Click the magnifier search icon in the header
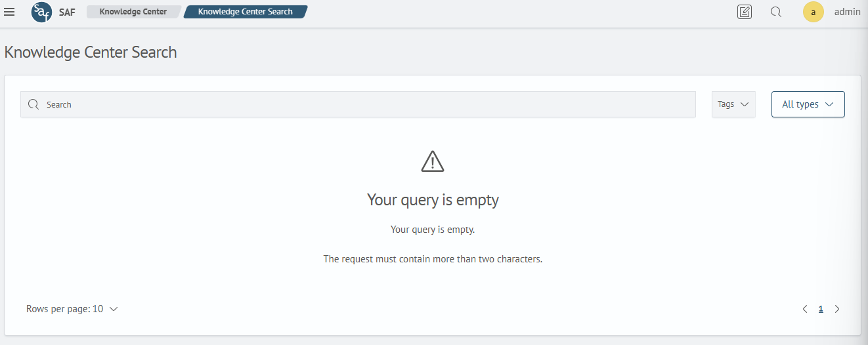Screen dimensions: 868x345 [x=775, y=12]
